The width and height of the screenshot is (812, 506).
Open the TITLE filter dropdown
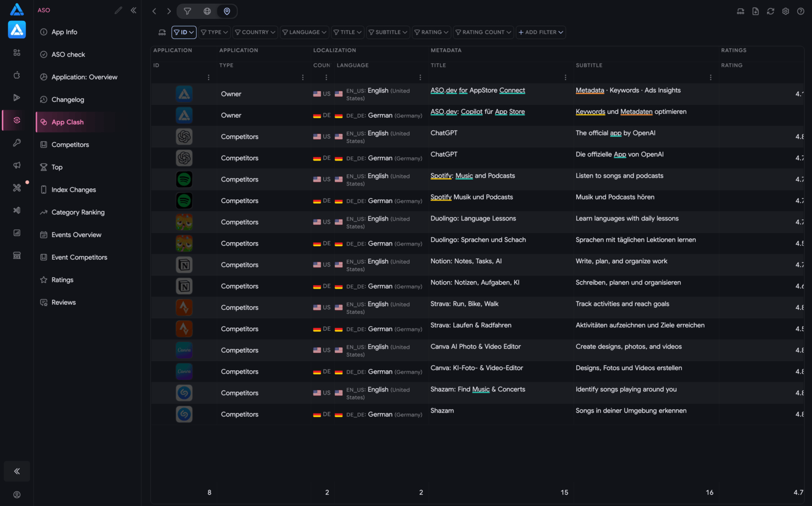click(x=347, y=32)
